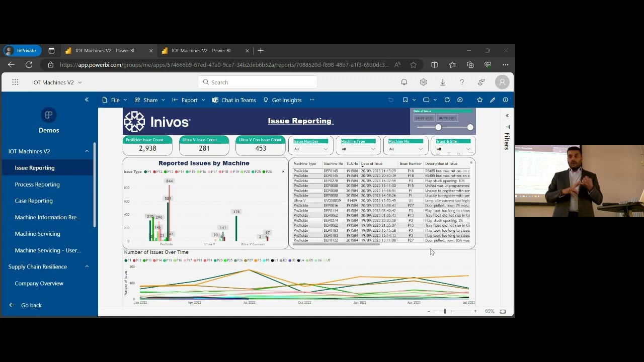Viewport: 644px width, 362px height.
Task: Open the Power BI app launcher grid
Action: [x=15, y=82]
